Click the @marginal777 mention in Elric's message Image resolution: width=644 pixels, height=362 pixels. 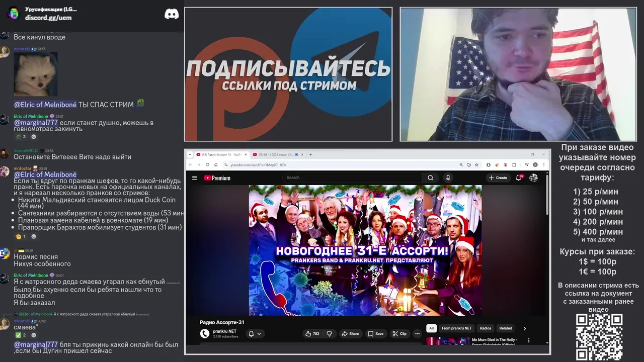coord(36,123)
